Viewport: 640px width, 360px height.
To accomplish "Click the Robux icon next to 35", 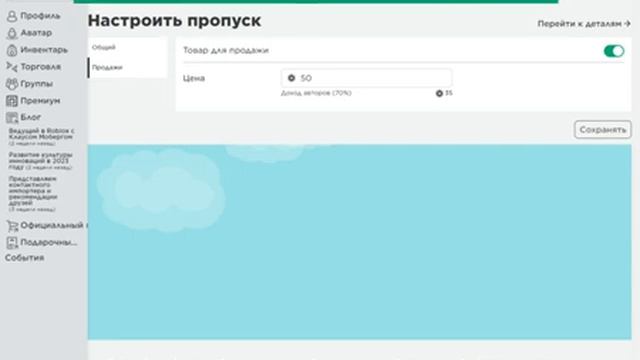I will tap(439, 93).
